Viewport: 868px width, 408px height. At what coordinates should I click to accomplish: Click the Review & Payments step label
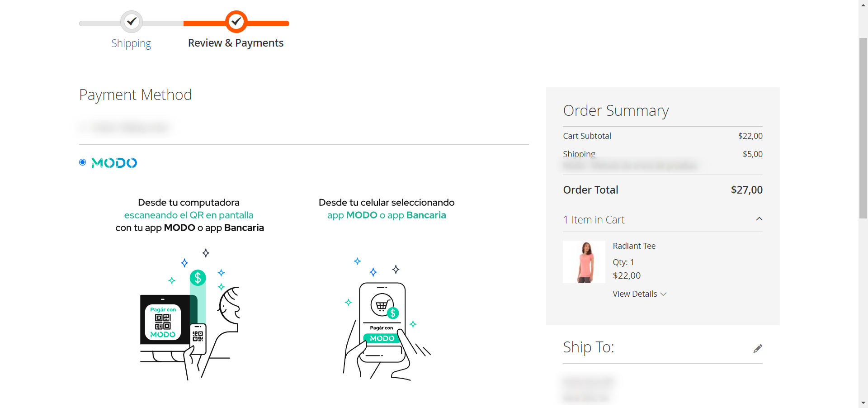236,43
